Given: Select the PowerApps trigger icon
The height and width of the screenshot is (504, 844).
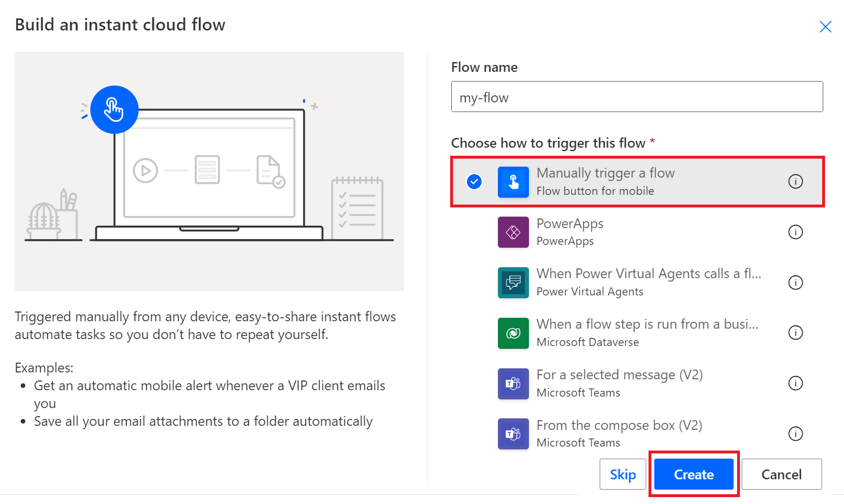Looking at the screenshot, I should tap(513, 232).
